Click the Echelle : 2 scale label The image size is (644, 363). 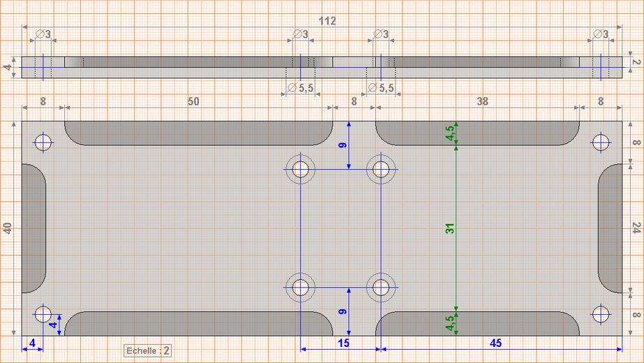(149, 350)
